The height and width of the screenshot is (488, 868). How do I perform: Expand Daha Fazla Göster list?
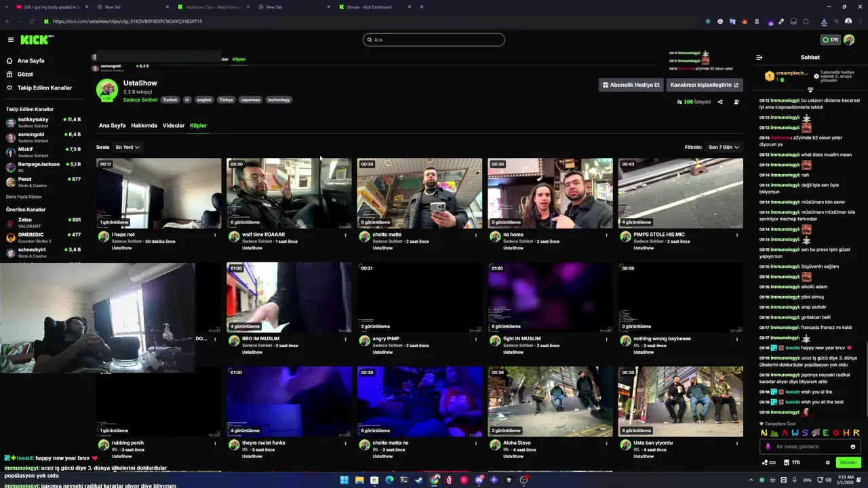[24, 197]
